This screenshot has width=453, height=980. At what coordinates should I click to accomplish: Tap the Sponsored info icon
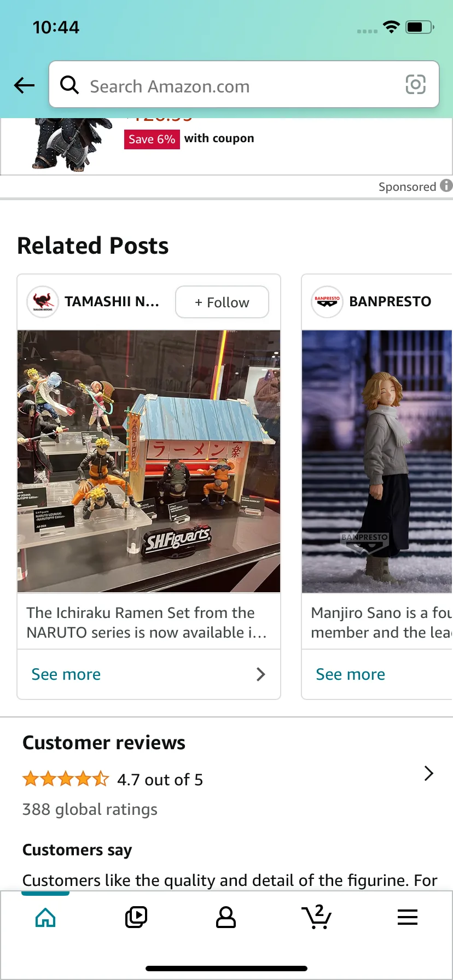(x=446, y=186)
